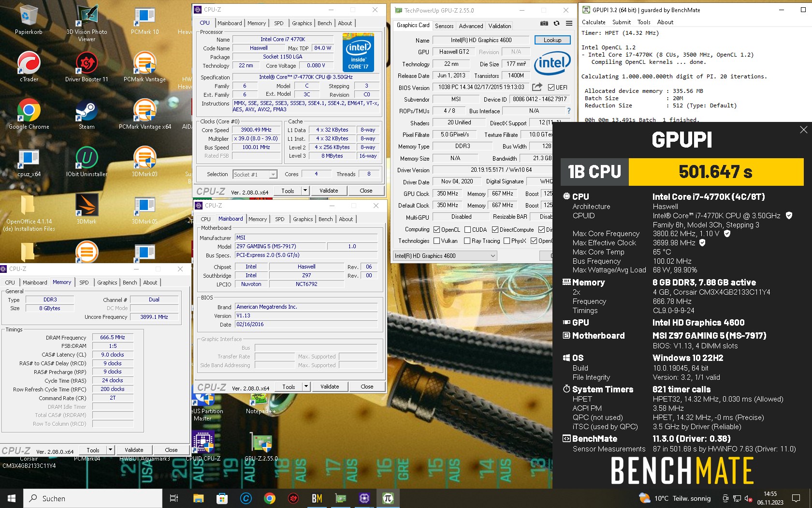Viewport: 812px width, 508px height.
Task: Click the Bus Interface question mark in GPU-Z
Action: 568,111
